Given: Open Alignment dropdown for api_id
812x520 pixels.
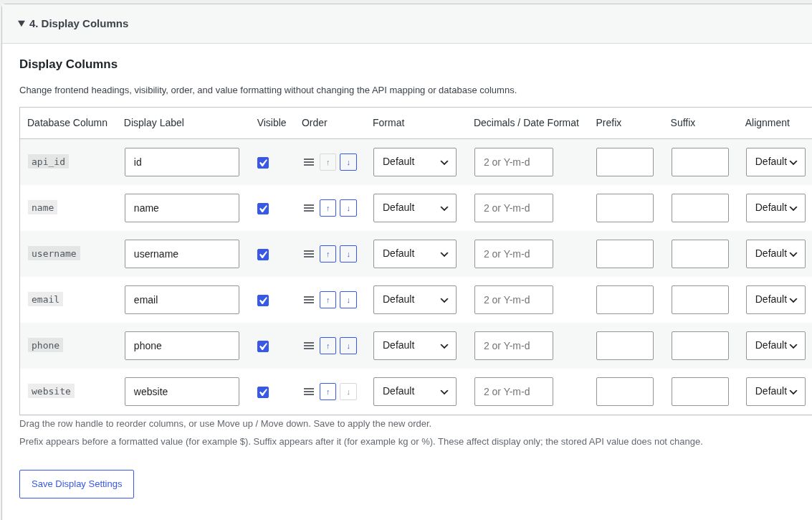Looking at the screenshot, I should [775, 162].
